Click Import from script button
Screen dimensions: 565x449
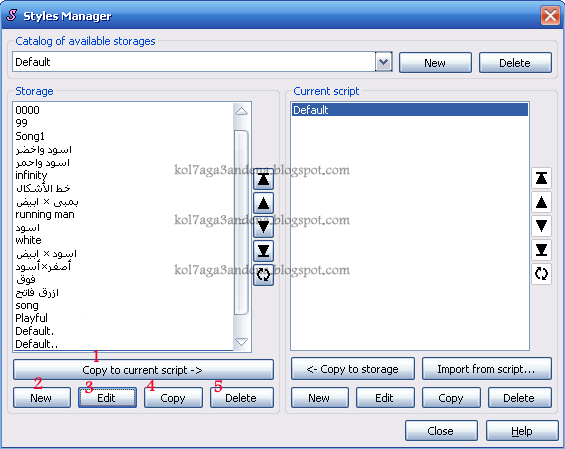click(x=486, y=369)
